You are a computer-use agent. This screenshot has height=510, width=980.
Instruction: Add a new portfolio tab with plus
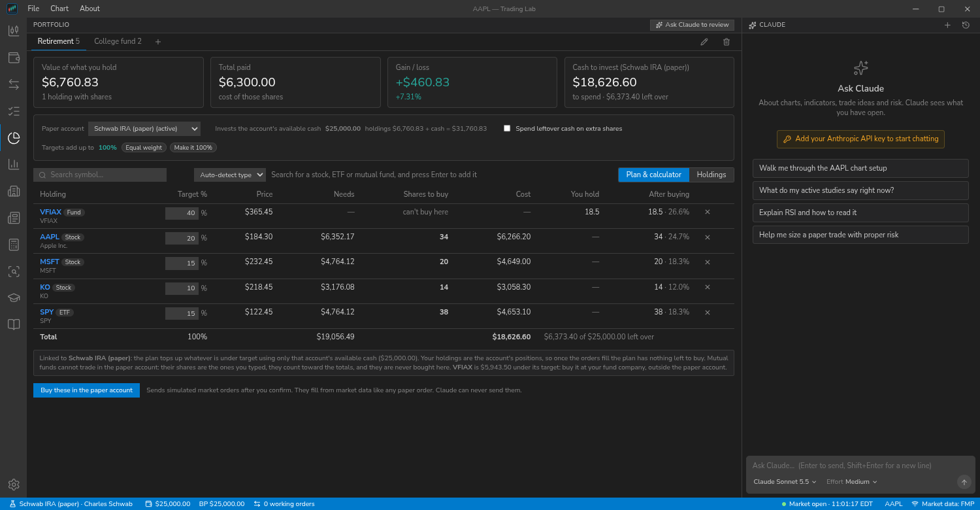158,42
